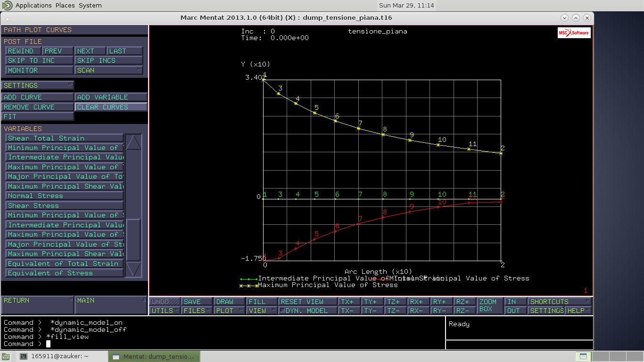This screenshot has height=362, width=644.
Task: Select Major Principal Value of Total strain row
Action: pos(65,176)
